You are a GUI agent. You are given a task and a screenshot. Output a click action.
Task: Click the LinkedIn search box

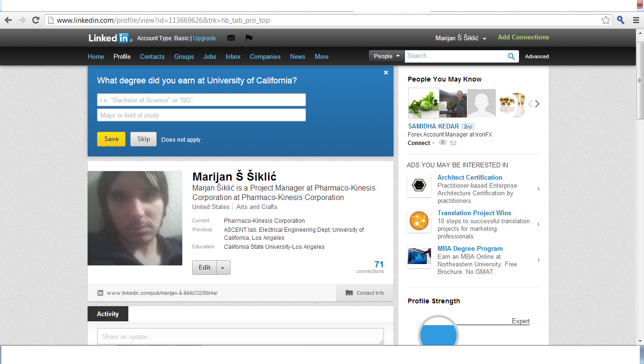coord(456,56)
